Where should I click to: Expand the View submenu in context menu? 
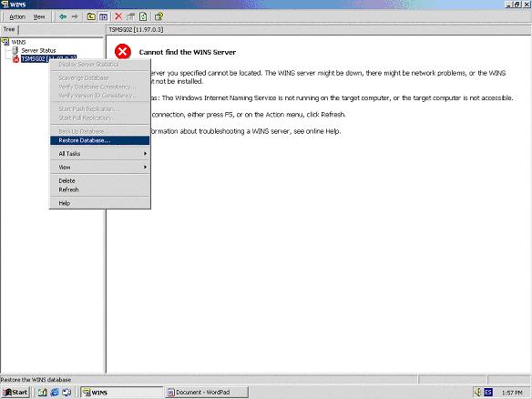tap(100, 168)
